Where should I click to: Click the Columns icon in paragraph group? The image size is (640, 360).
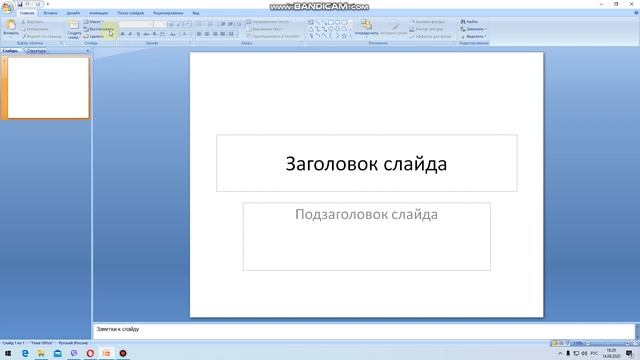[232, 34]
